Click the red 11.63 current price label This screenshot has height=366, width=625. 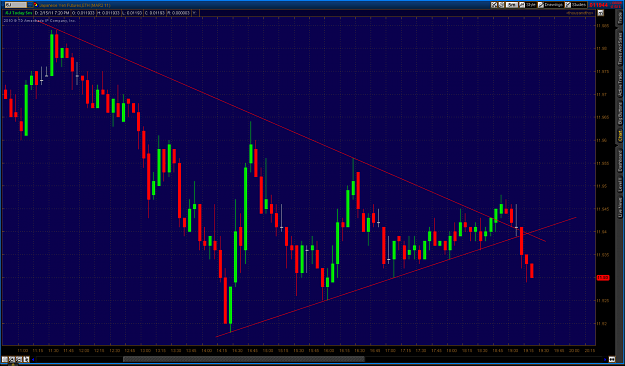click(x=603, y=277)
